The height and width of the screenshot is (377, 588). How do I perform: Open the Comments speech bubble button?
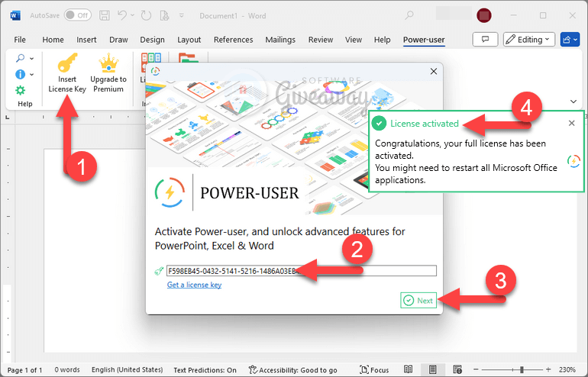pyautogui.click(x=485, y=40)
